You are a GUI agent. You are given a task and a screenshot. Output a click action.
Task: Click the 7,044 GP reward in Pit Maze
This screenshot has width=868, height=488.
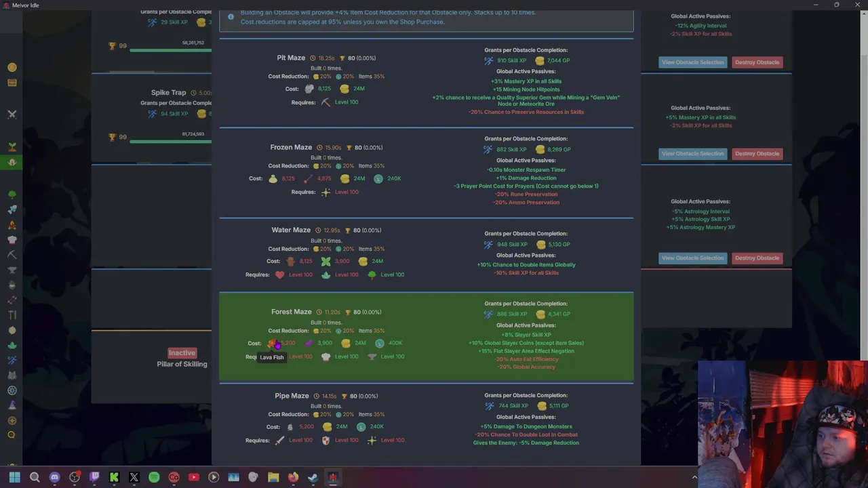551,61
